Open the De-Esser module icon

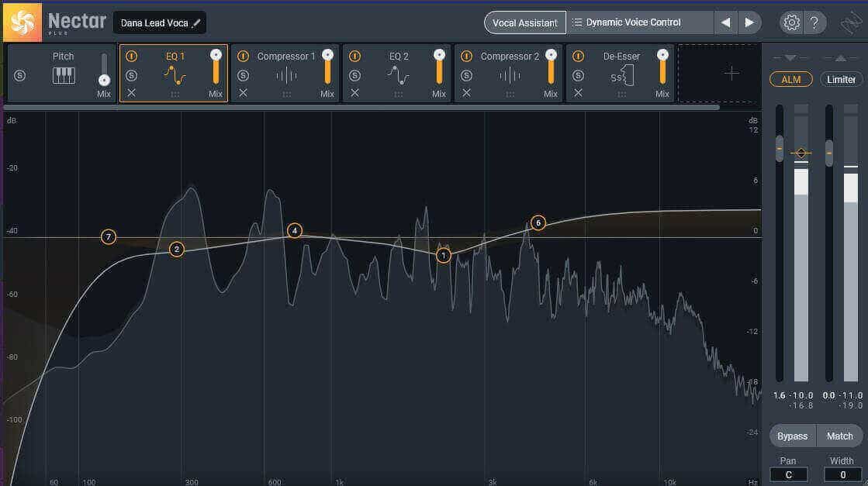point(622,76)
